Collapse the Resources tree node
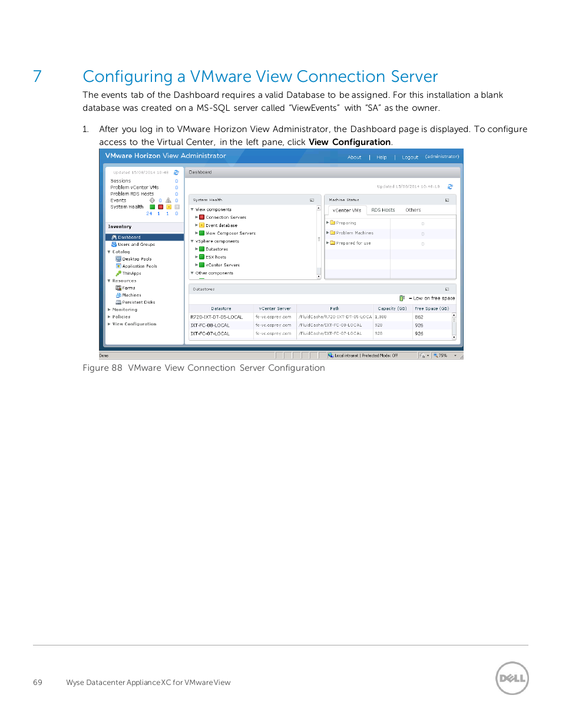The height and width of the screenshot is (728, 562). [x=109, y=281]
